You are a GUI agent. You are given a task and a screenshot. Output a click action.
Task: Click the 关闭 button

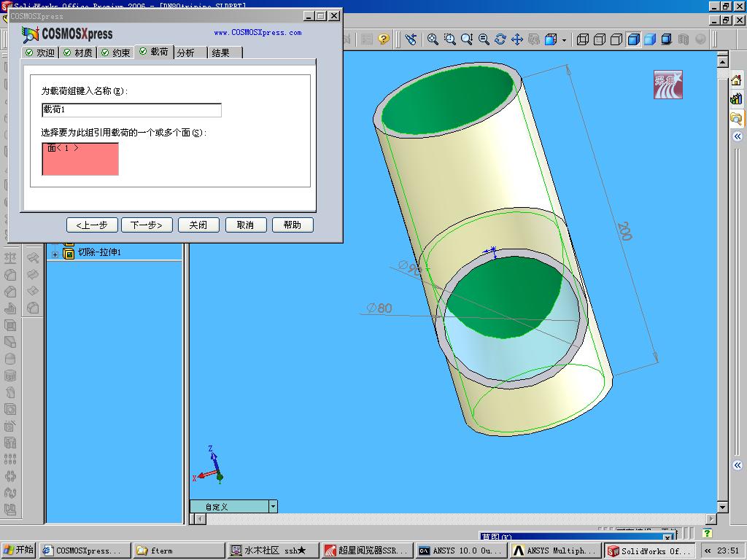(x=198, y=225)
